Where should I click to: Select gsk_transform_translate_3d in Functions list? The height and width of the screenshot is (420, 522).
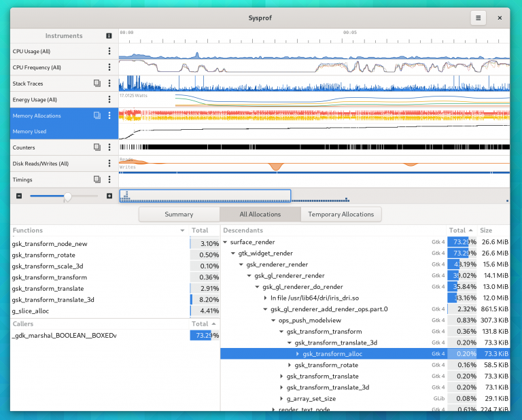click(x=53, y=300)
